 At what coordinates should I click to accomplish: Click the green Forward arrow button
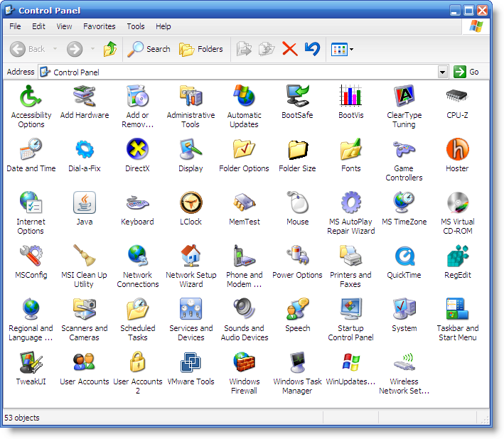[75, 49]
